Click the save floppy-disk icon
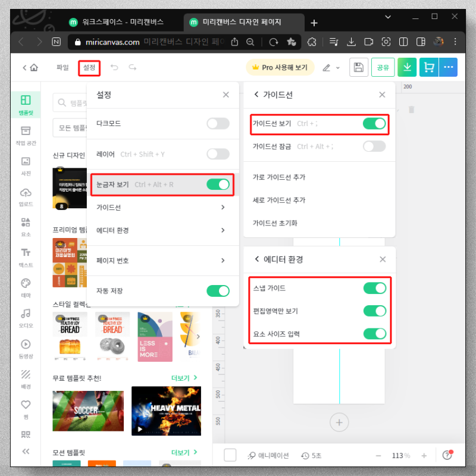The width and height of the screenshot is (476, 476). click(x=359, y=67)
